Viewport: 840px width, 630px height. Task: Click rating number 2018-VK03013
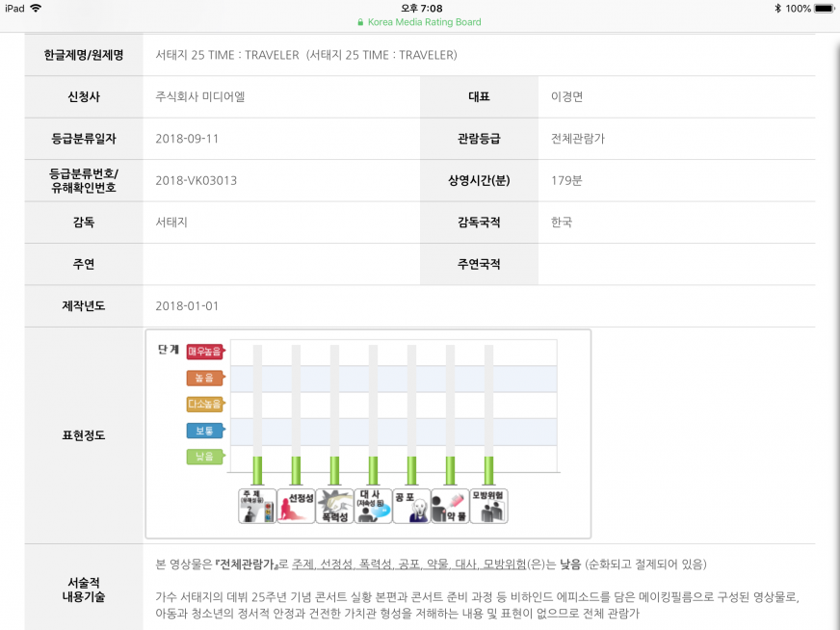pyautogui.click(x=197, y=180)
